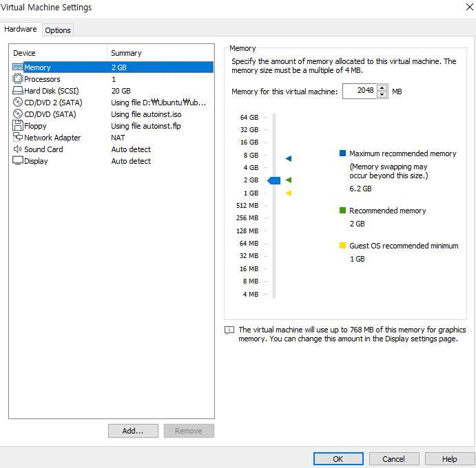Select the Processors device row
476x468 pixels.
point(112,79)
